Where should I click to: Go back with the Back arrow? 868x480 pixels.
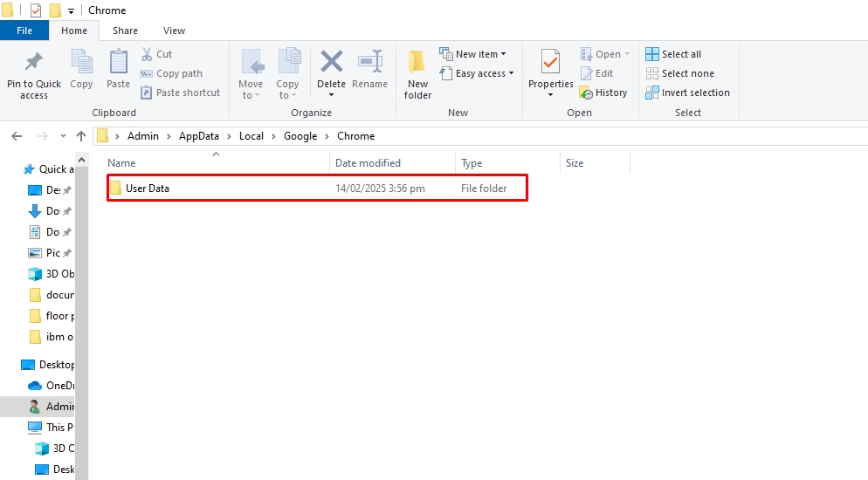17,136
